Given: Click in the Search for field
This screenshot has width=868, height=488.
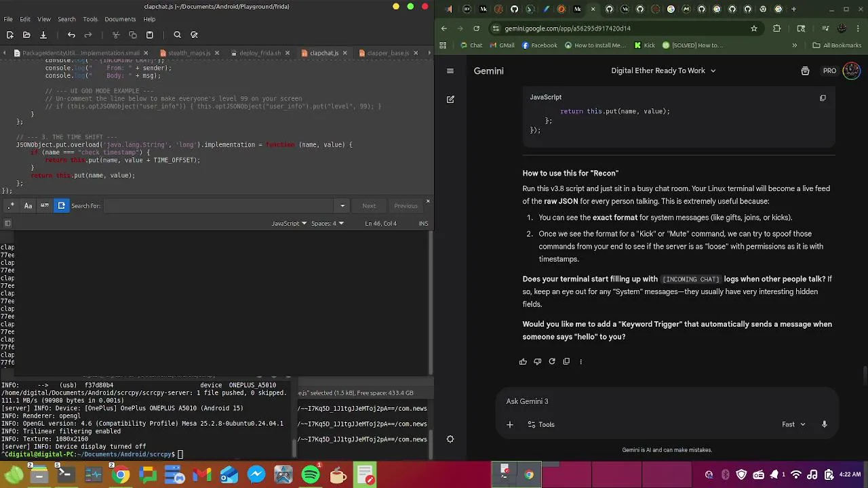Looking at the screenshot, I should 220,206.
